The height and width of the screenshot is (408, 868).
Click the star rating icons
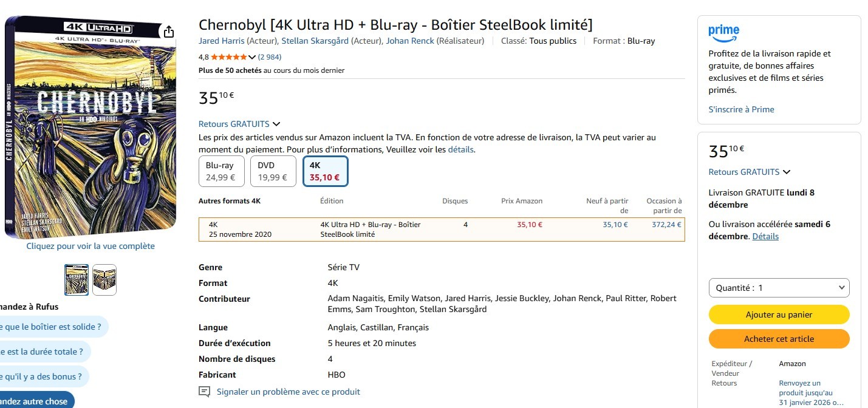[229, 57]
